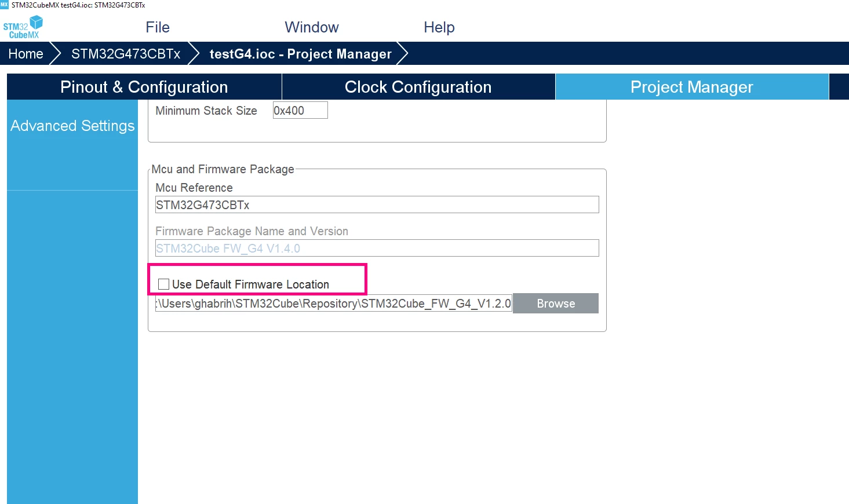Click testG4.ioc - Project Manager breadcrumb
Screen dimensions: 849x504
point(300,54)
